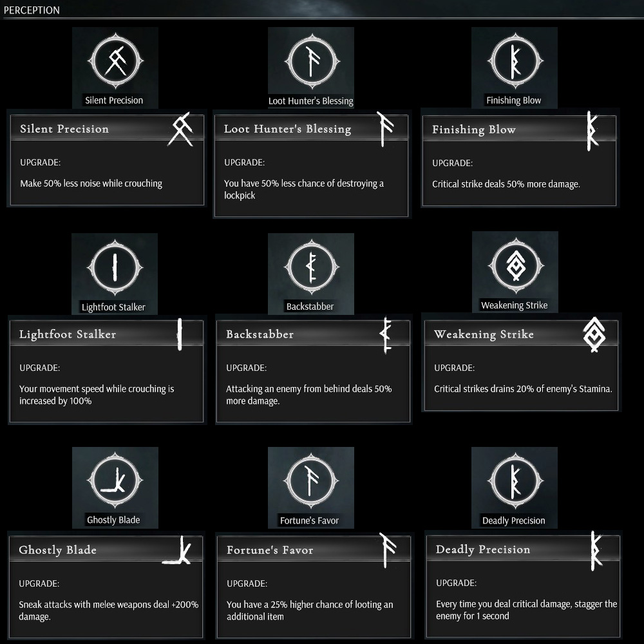Click the Fortune's Favor circular rune icon
The image size is (644, 644).
310,481
